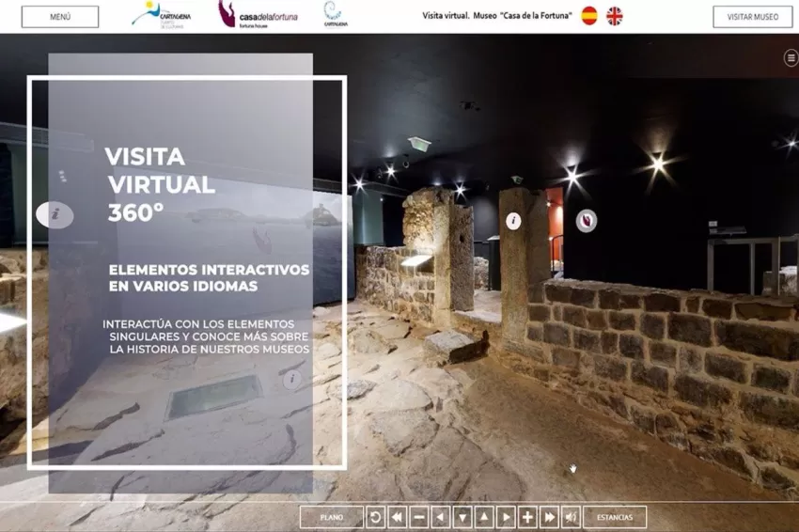Pan view down with the down arrow

coord(462,517)
